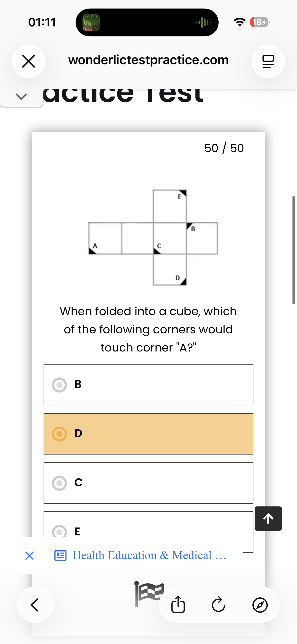
Task: Tap the cube net diagram image
Action: pyautogui.click(x=153, y=238)
